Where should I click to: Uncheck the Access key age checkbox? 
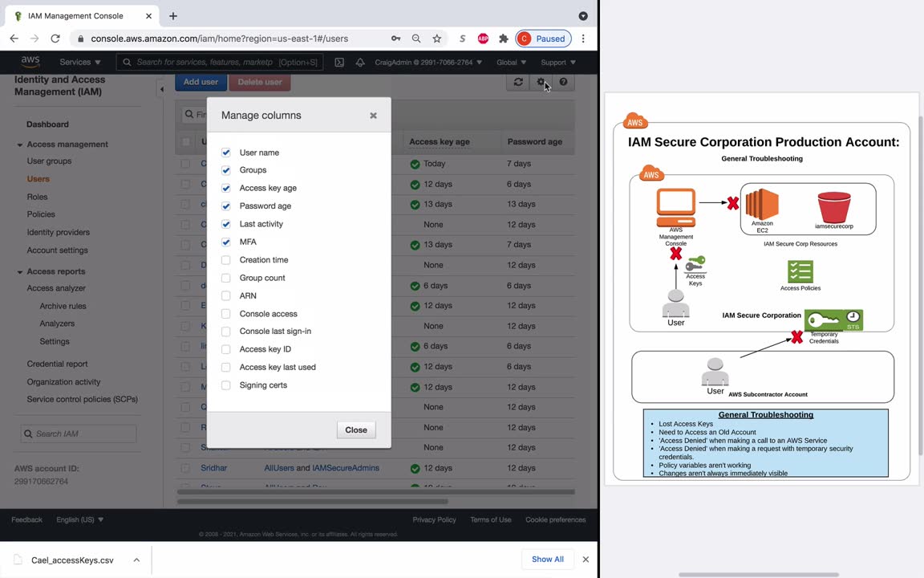(225, 188)
